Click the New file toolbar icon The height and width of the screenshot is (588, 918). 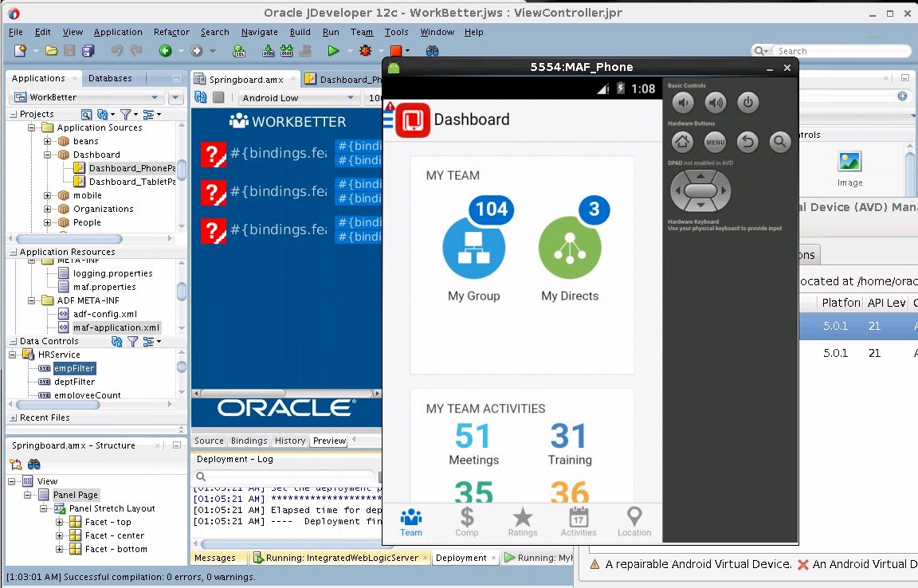pyautogui.click(x=21, y=51)
